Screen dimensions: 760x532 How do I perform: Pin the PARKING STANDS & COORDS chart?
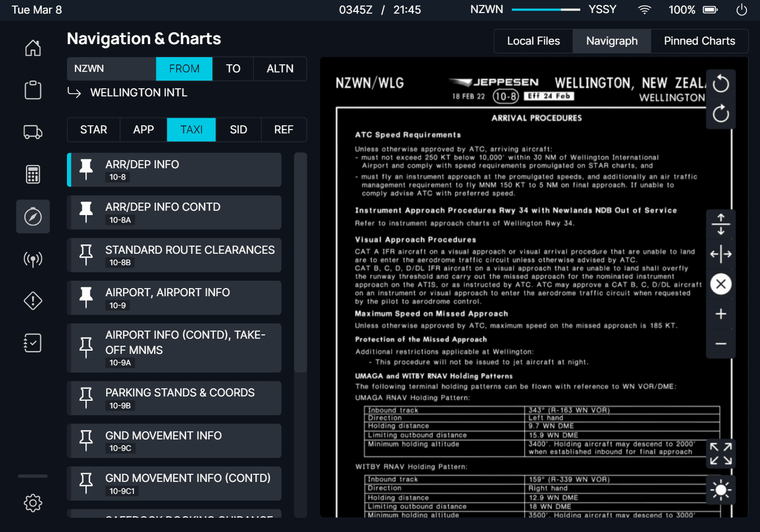(x=86, y=398)
